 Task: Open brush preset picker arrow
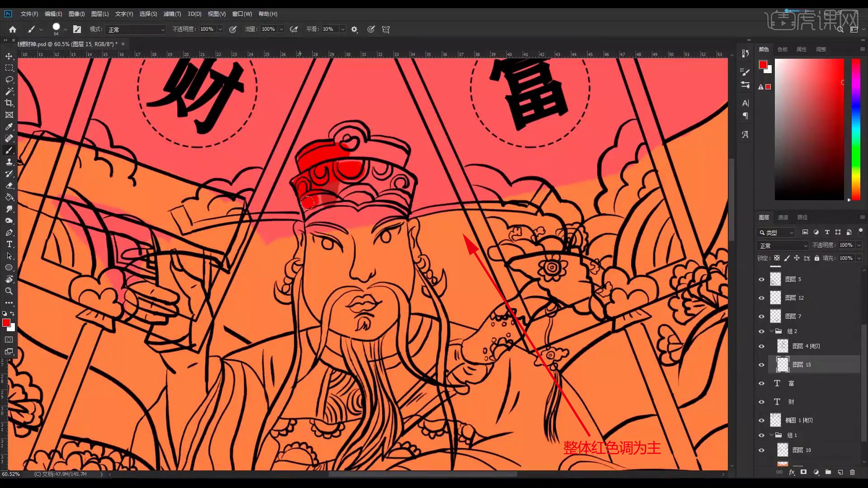[x=65, y=29]
